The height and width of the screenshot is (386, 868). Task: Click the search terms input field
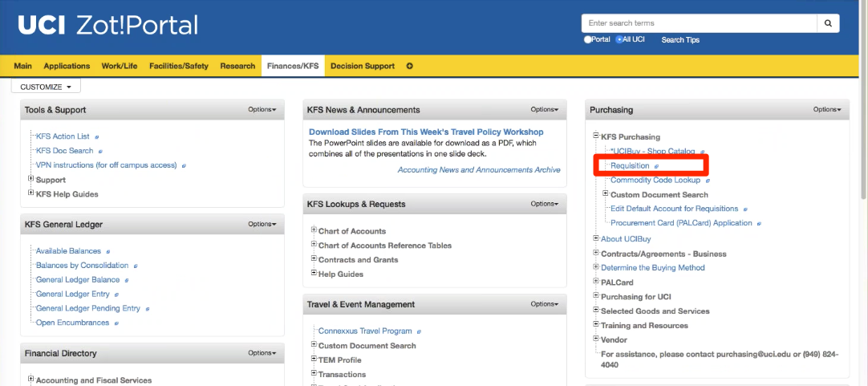pos(700,23)
